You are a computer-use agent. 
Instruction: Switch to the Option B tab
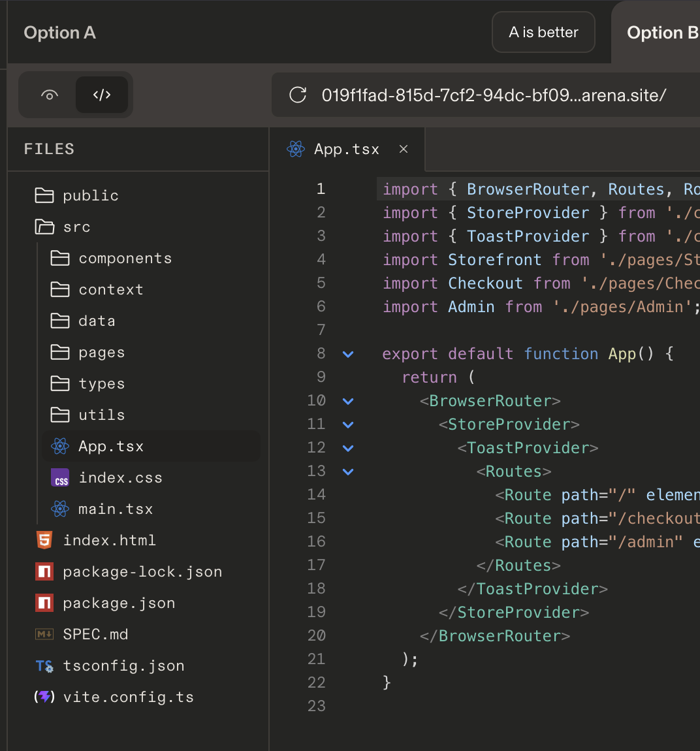[662, 33]
